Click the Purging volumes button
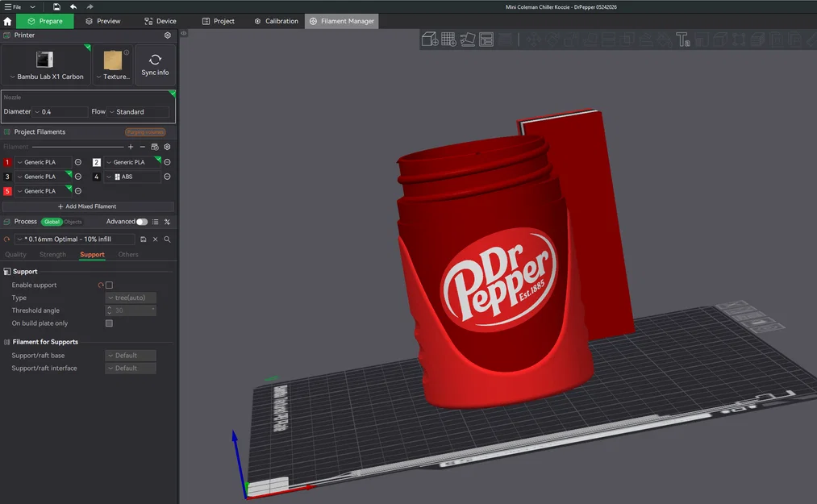Image resolution: width=817 pixels, height=504 pixels. tap(145, 132)
